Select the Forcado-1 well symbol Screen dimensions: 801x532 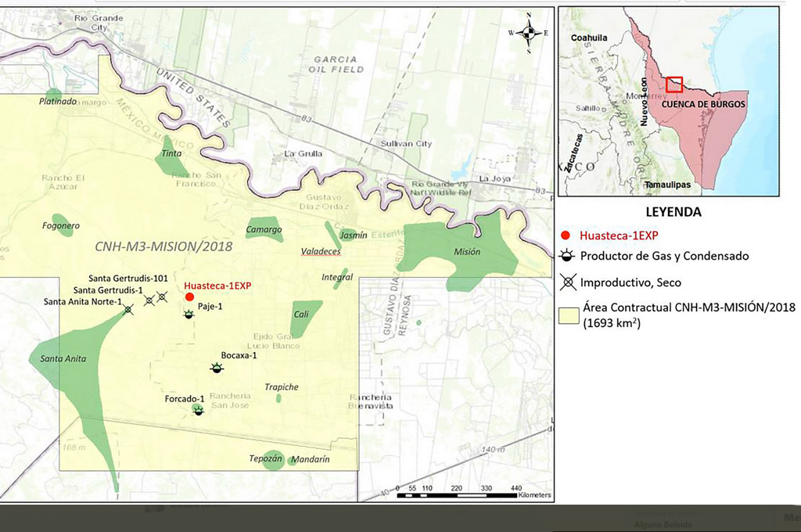(199, 410)
